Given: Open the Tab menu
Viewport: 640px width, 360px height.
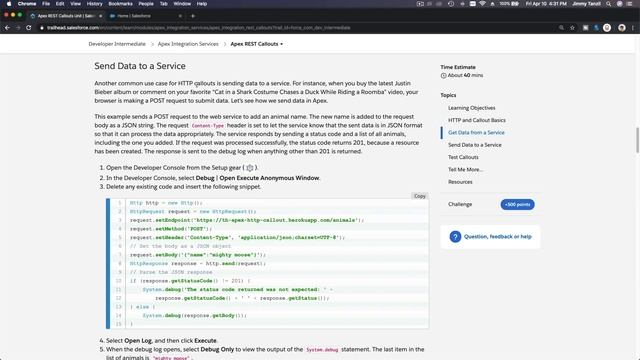Looking at the screenshot, I should tap(164, 4).
